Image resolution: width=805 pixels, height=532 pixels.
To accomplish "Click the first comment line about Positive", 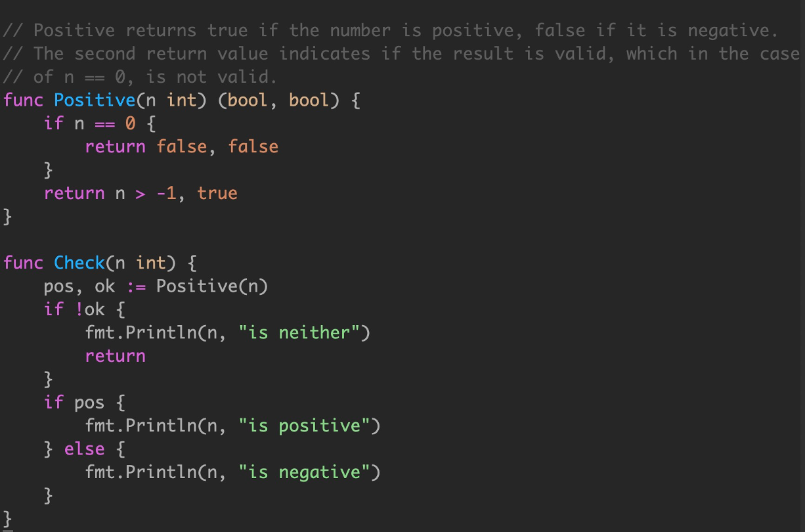I will pos(391,30).
